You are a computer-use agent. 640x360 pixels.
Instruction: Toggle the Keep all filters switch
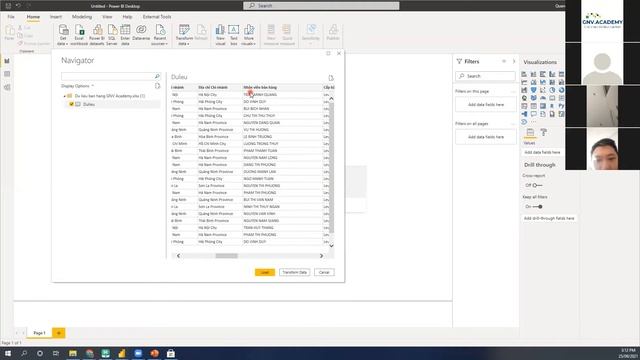coord(537,207)
